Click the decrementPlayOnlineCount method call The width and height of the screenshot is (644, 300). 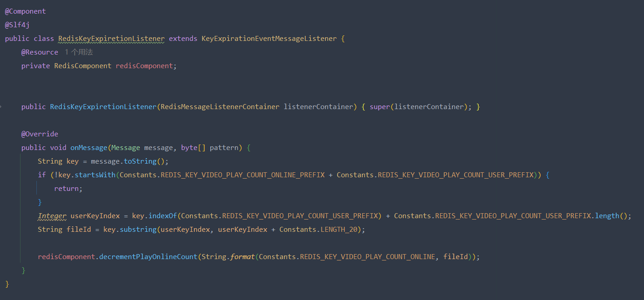click(148, 257)
